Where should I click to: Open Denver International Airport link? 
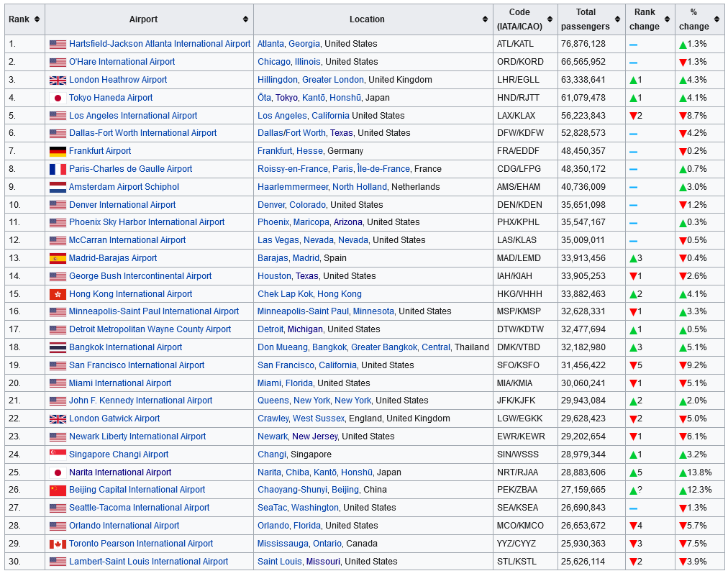coord(122,205)
